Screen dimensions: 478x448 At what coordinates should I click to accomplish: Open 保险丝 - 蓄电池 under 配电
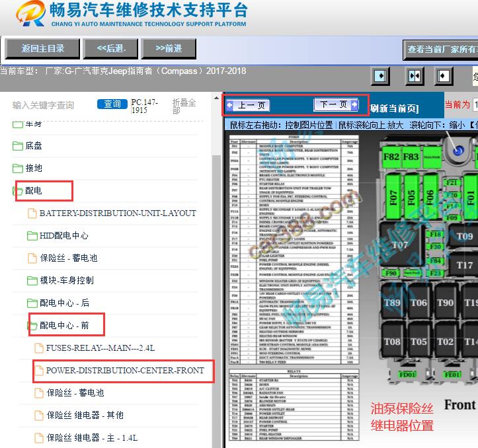(68, 258)
